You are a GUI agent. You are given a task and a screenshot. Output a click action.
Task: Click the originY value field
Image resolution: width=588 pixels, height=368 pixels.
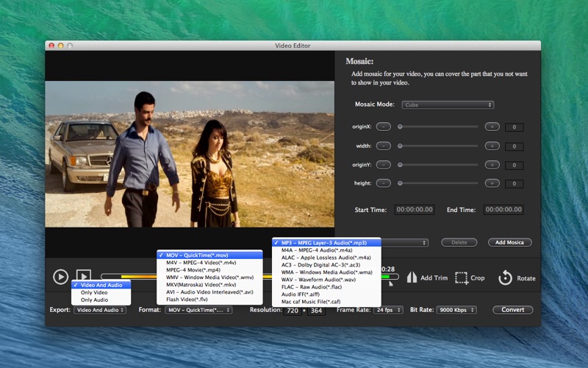[514, 165]
